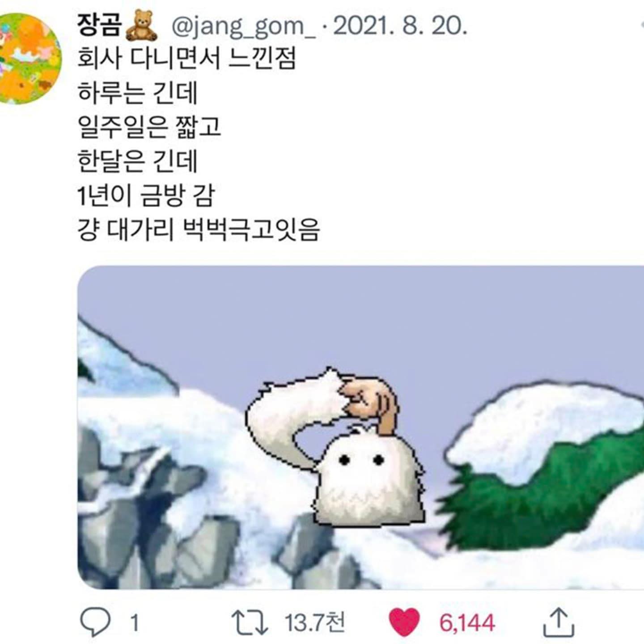Viewport: 644px width, 644px height.
Task: Click the reply count number 1
Action: [134, 623]
